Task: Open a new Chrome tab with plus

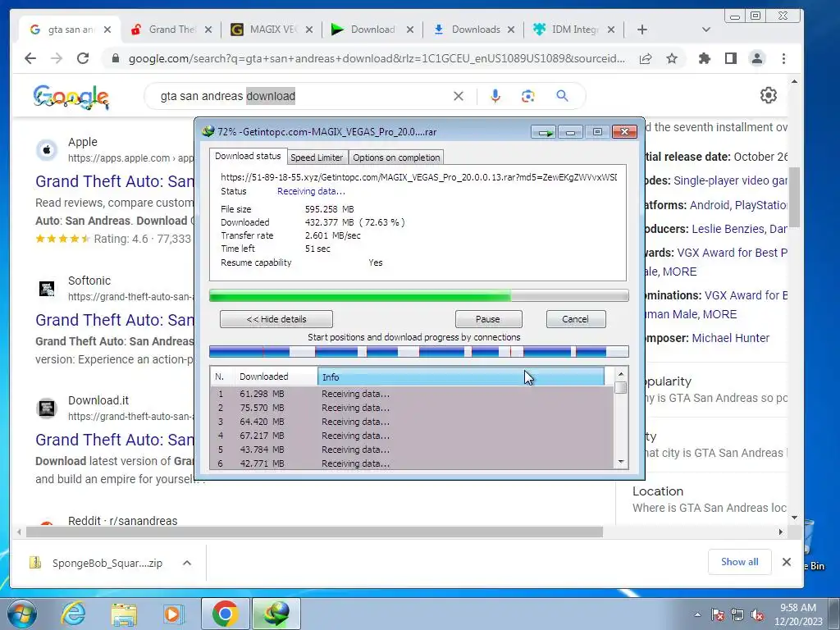Action: pos(642,30)
